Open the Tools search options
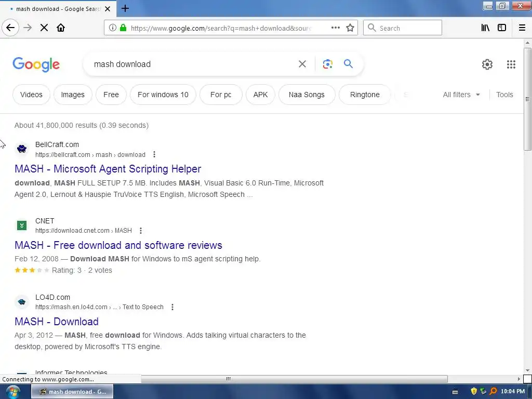 click(504, 95)
